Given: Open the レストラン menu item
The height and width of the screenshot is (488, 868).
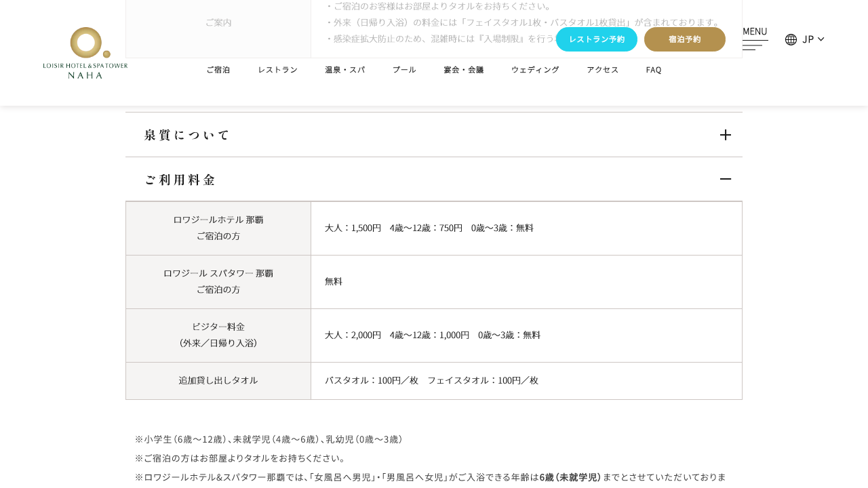Looking at the screenshot, I should [278, 70].
